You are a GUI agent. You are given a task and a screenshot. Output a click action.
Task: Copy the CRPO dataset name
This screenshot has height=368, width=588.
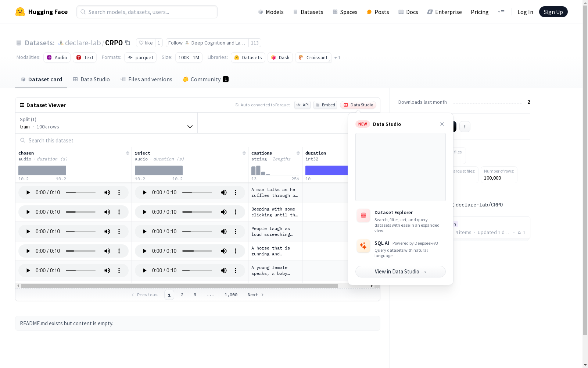pyautogui.click(x=128, y=43)
